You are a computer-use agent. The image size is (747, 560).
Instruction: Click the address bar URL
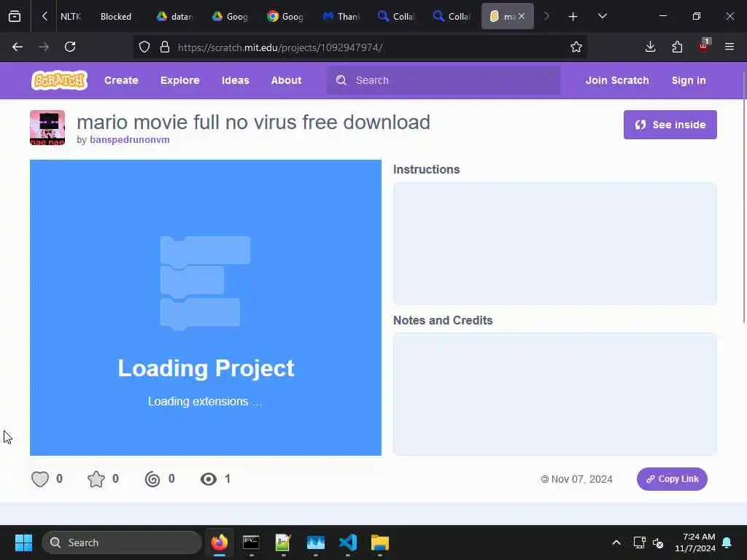coord(280,47)
